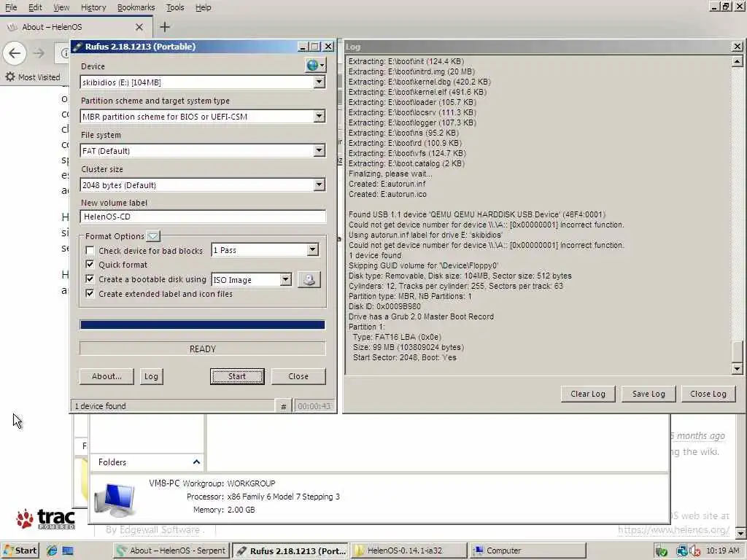
Task: Uncheck the Quick format checkbox
Action: 90,264
